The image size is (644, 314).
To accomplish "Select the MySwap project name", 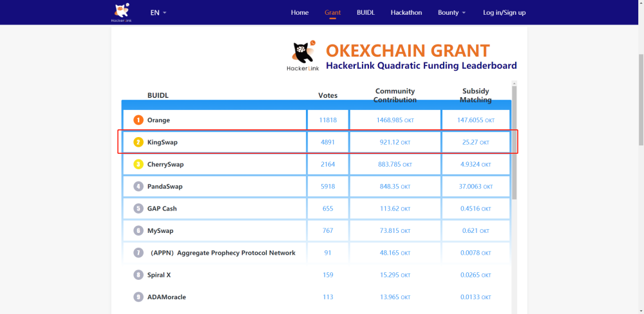I will [160, 231].
